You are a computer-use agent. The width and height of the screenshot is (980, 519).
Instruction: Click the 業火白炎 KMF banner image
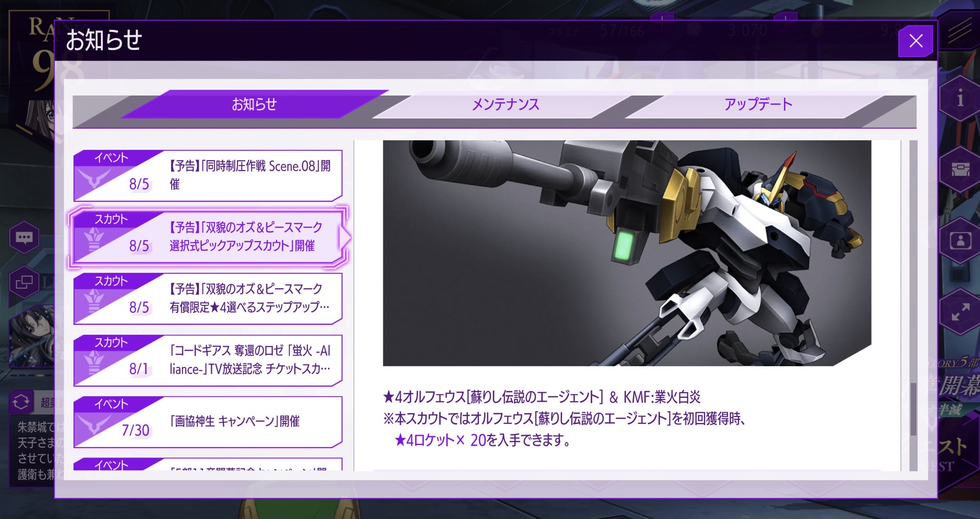point(627,253)
